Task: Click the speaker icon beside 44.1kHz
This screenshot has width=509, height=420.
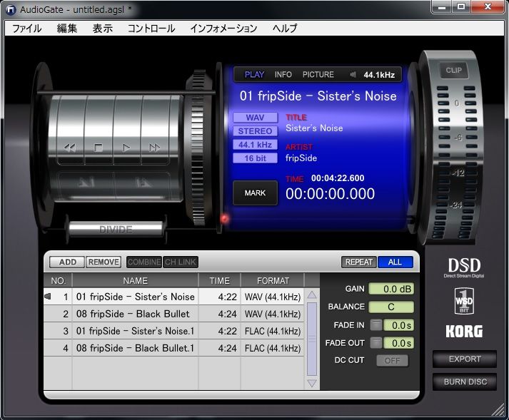Action: tap(353, 75)
